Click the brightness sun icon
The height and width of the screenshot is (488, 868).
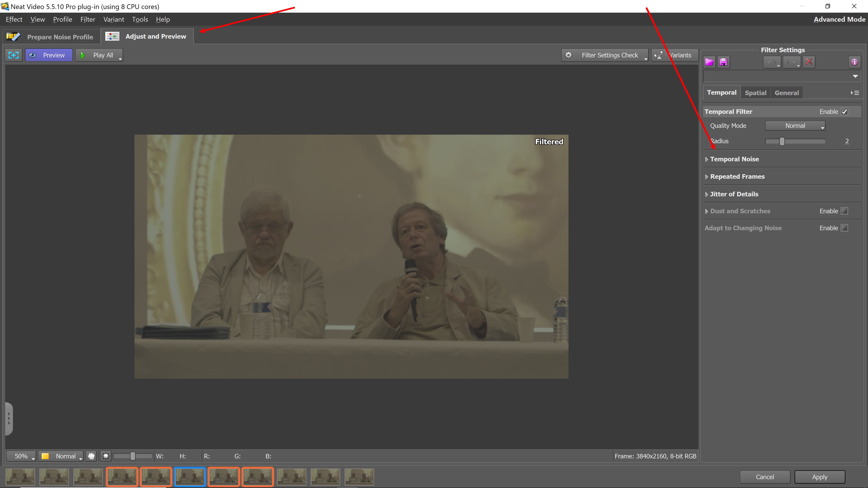click(x=106, y=456)
